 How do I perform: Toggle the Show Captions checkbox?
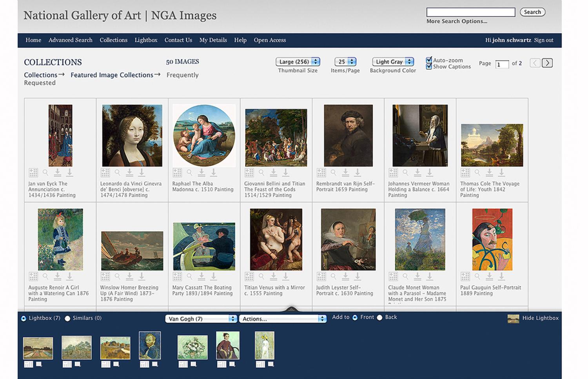click(429, 67)
